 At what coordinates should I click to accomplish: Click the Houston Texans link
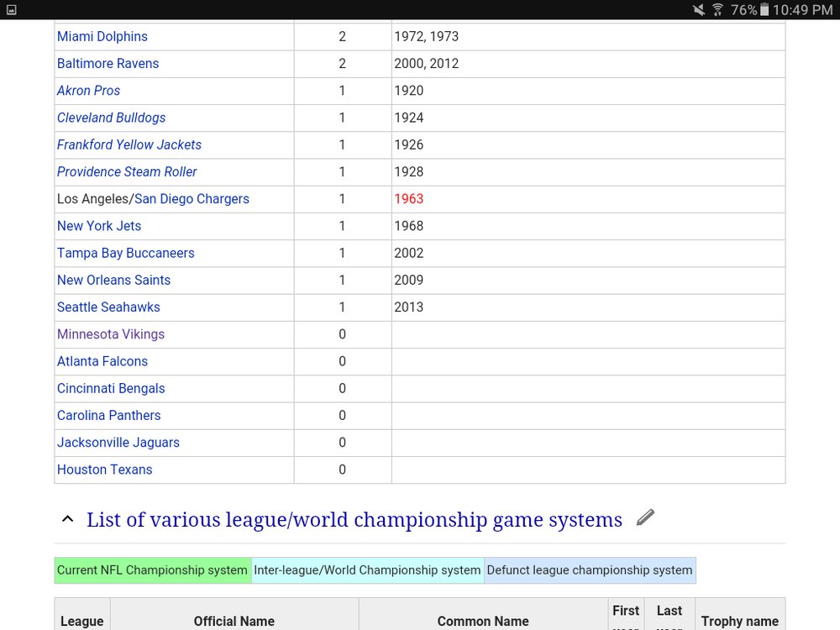click(x=104, y=470)
